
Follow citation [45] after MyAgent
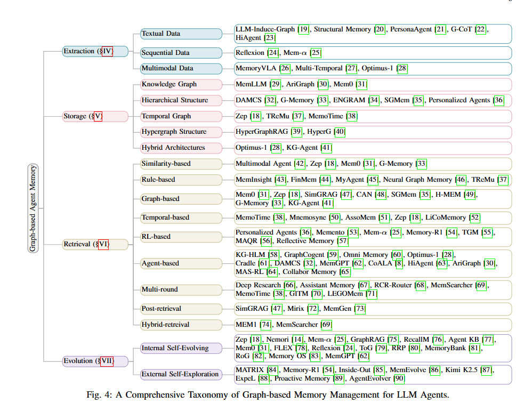pyautogui.click(x=373, y=180)
